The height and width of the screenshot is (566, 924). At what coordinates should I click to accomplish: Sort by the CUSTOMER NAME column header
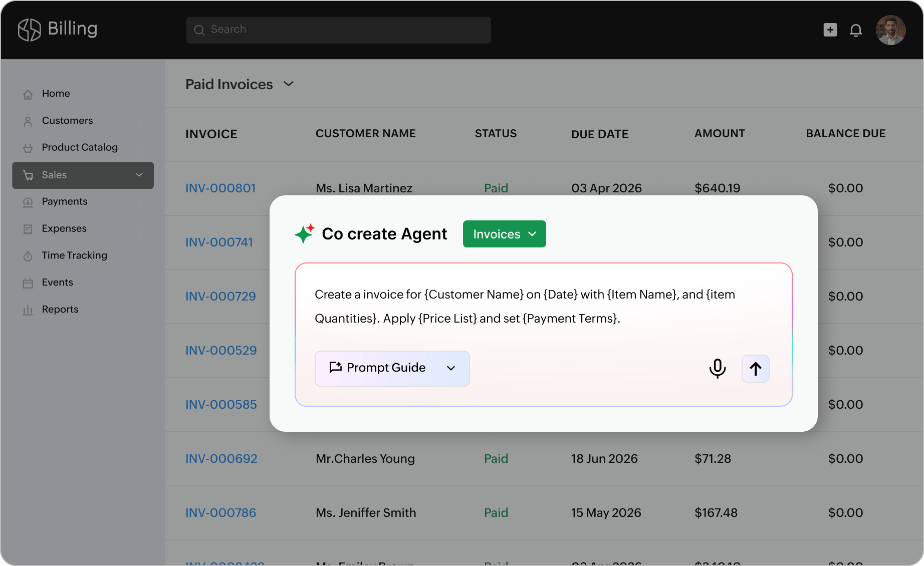coord(366,134)
